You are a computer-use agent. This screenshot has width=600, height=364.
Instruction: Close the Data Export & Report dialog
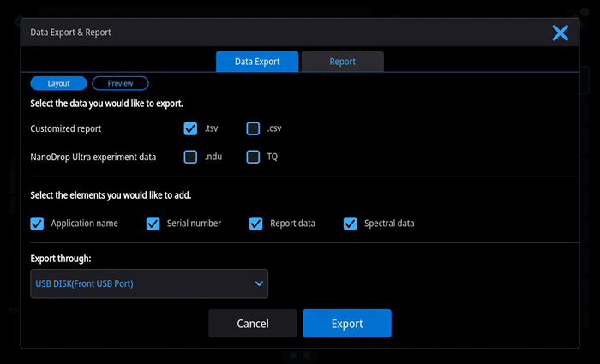click(560, 33)
